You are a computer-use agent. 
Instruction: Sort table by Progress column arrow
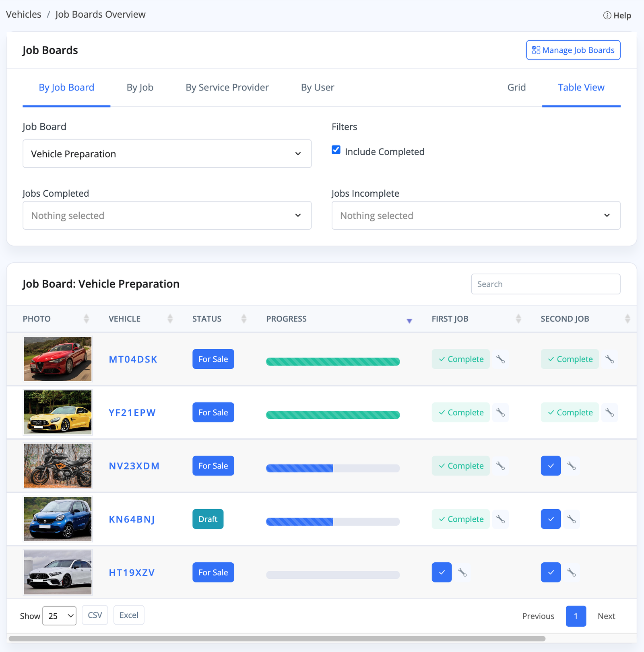tap(409, 321)
